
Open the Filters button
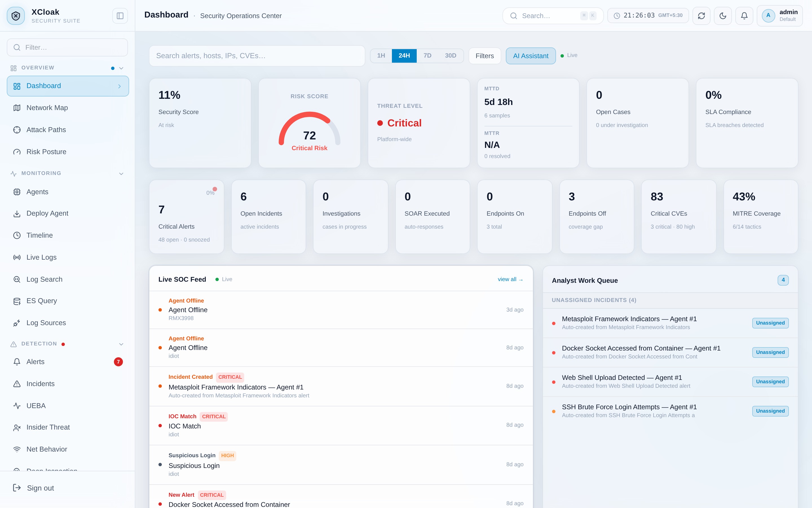(484, 56)
